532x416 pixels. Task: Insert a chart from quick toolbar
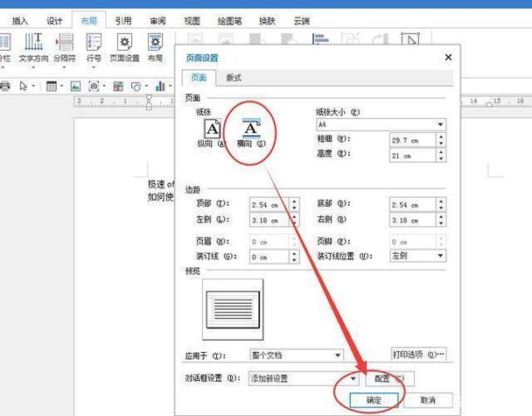pos(160,86)
